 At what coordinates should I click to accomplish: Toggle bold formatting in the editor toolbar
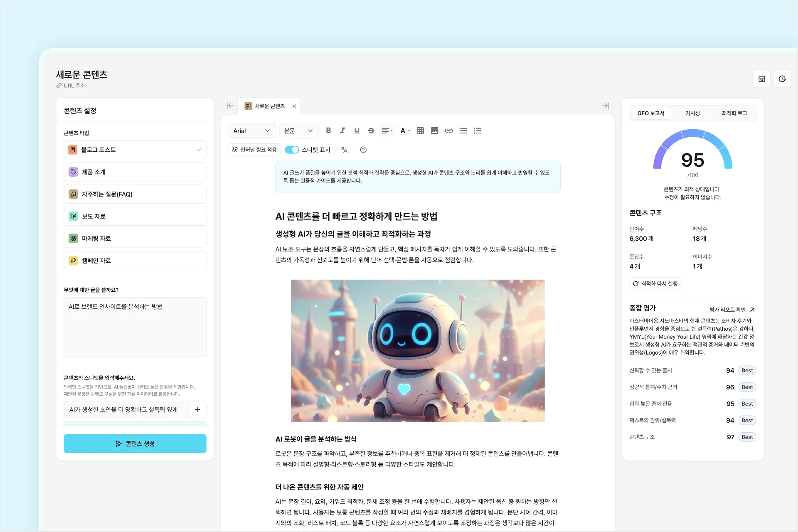328,131
